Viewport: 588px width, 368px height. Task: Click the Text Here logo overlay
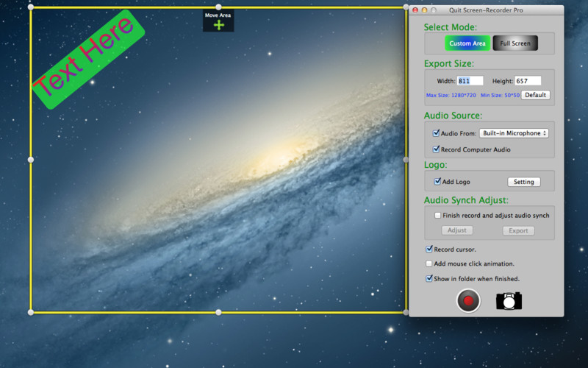click(x=88, y=60)
